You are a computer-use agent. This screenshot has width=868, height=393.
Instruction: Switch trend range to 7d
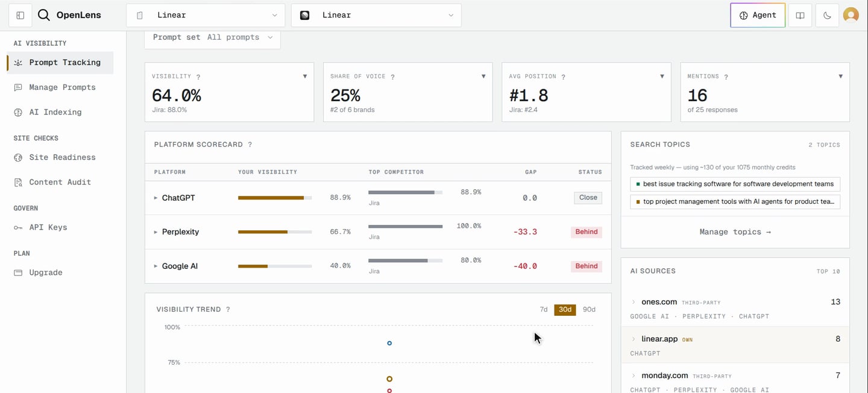(544, 309)
